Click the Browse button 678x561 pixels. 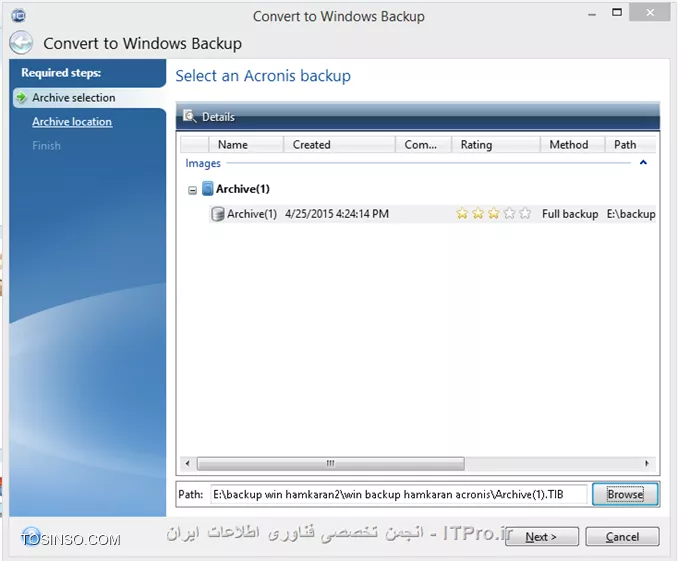[x=625, y=494]
